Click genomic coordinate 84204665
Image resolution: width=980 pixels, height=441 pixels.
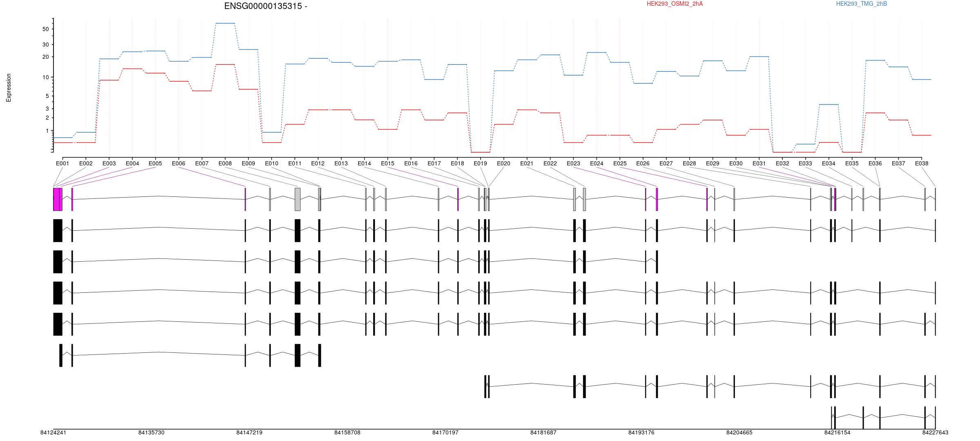(x=739, y=432)
